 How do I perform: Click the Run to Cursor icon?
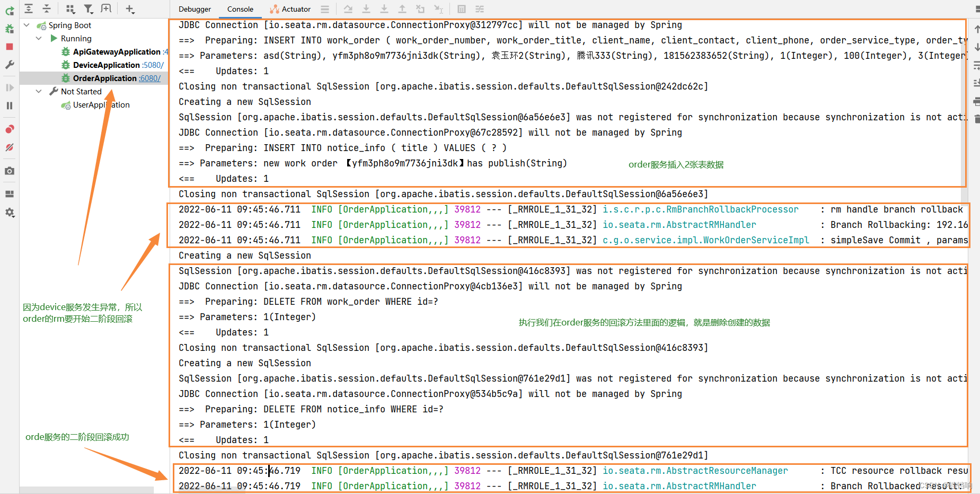point(438,9)
